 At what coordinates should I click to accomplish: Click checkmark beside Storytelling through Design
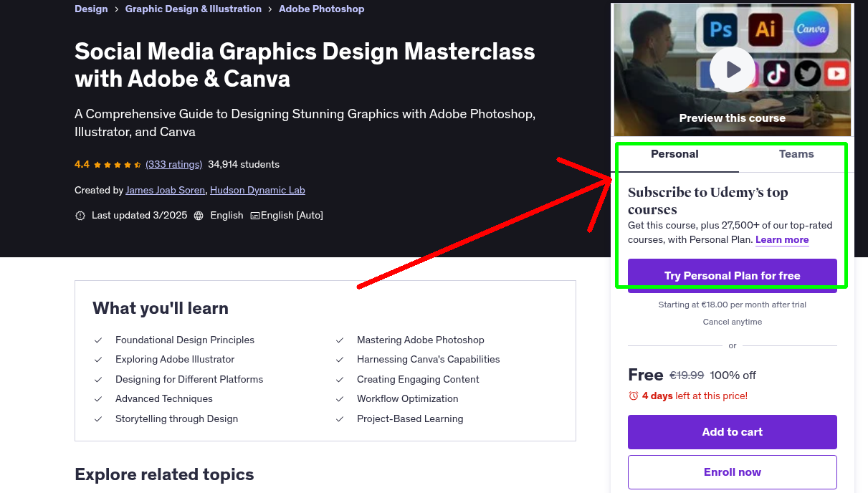coord(99,419)
